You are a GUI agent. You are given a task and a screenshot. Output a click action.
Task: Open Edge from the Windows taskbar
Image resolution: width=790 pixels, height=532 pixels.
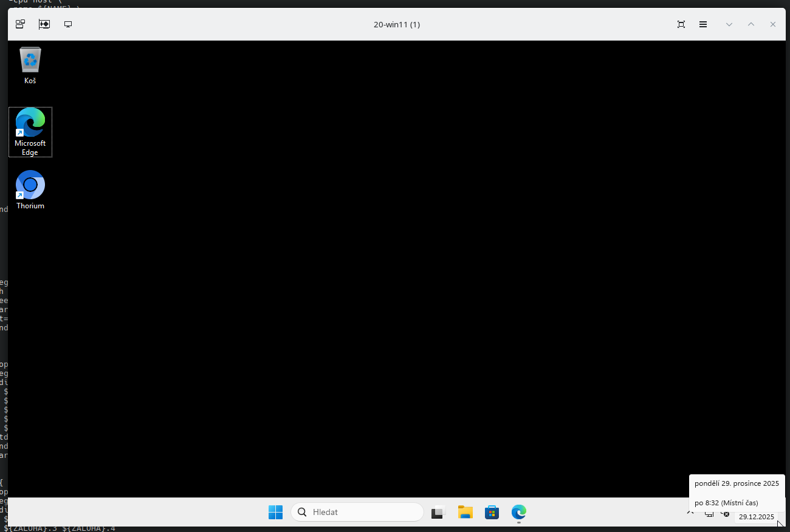coord(518,512)
